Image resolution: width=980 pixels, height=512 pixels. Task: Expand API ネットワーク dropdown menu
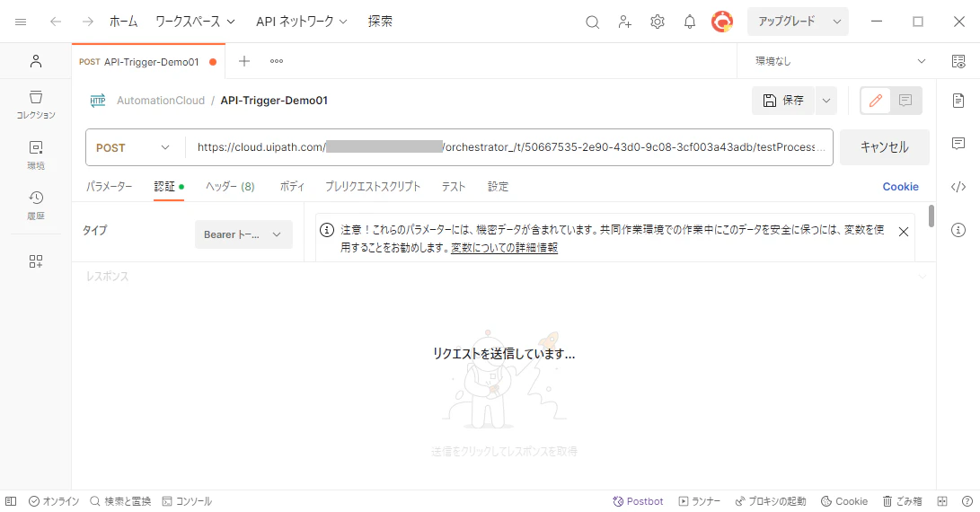click(301, 22)
